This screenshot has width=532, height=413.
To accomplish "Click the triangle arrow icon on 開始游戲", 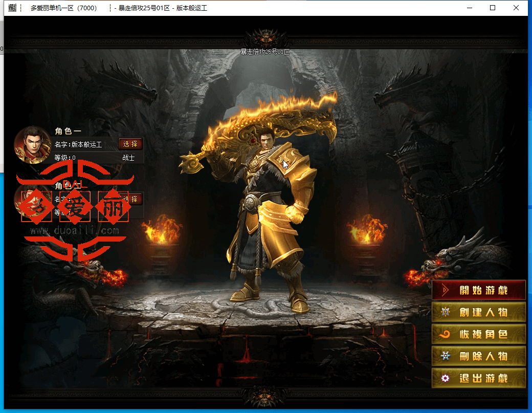I will (446, 290).
